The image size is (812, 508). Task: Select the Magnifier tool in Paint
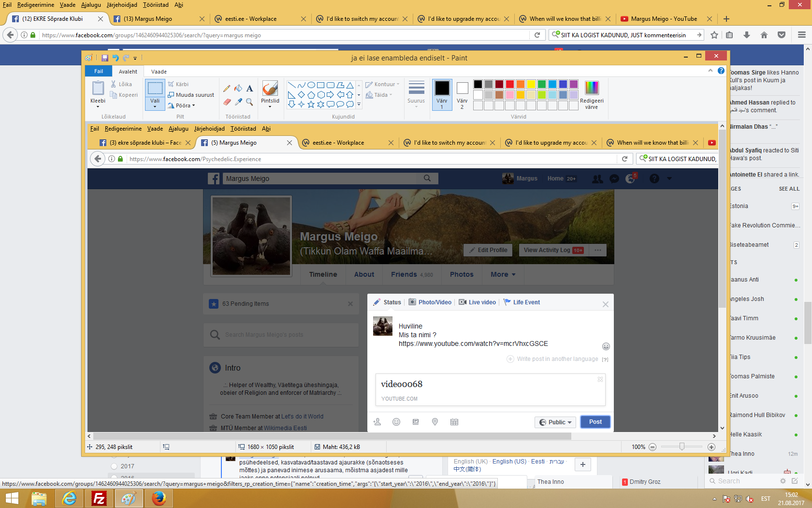pyautogui.click(x=249, y=102)
